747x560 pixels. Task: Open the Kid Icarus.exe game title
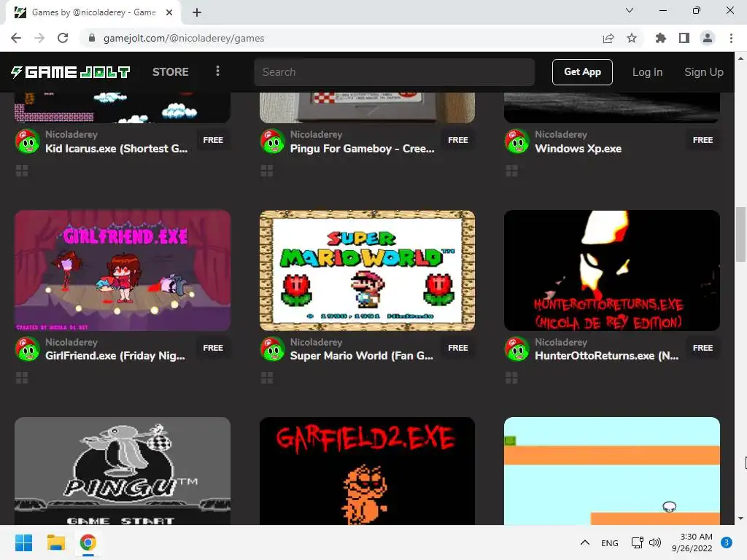click(x=116, y=149)
